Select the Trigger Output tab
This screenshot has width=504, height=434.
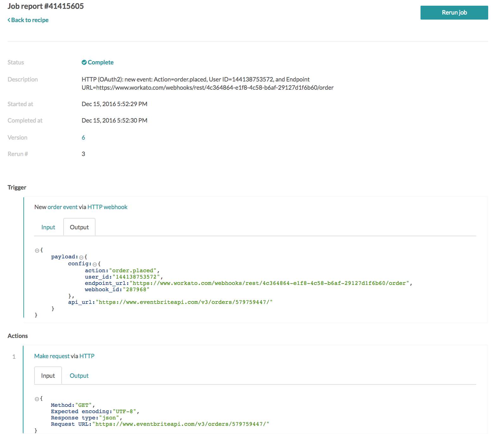[79, 227]
